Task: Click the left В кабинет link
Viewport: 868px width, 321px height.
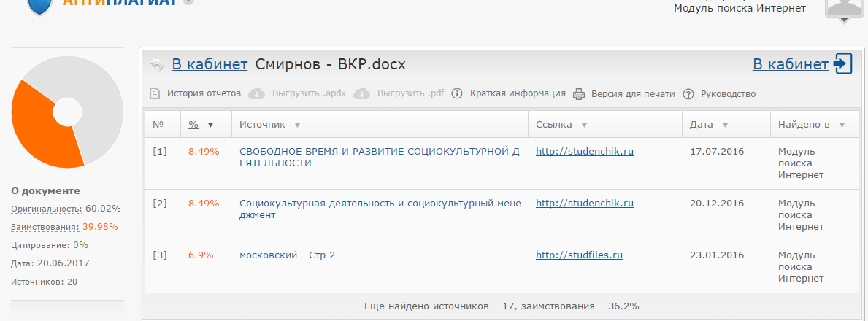Action: click(210, 64)
